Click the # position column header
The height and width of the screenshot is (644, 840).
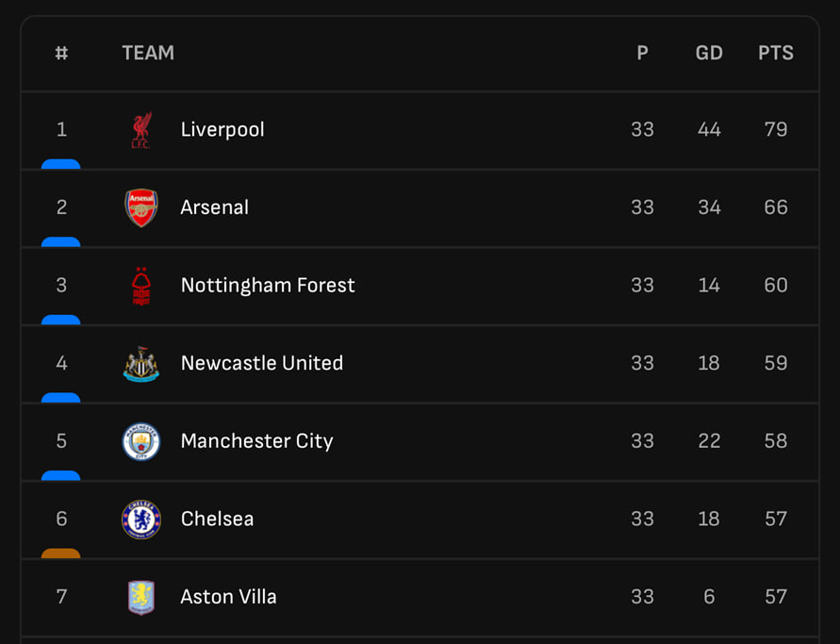coord(61,54)
